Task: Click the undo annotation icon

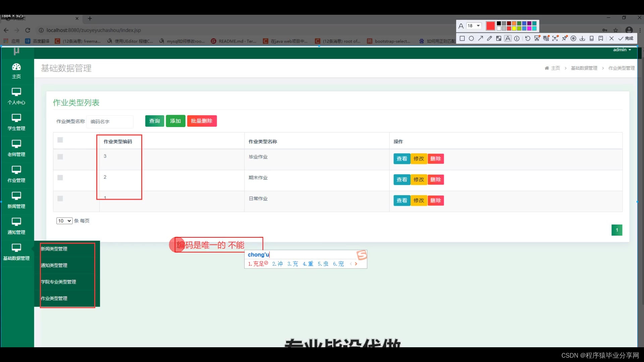Action: tap(528, 39)
